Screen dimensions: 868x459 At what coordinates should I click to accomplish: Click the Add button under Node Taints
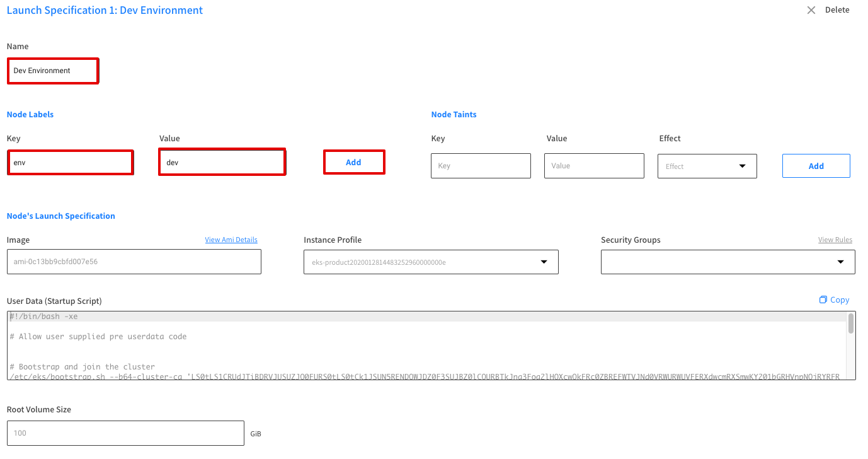tap(816, 165)
